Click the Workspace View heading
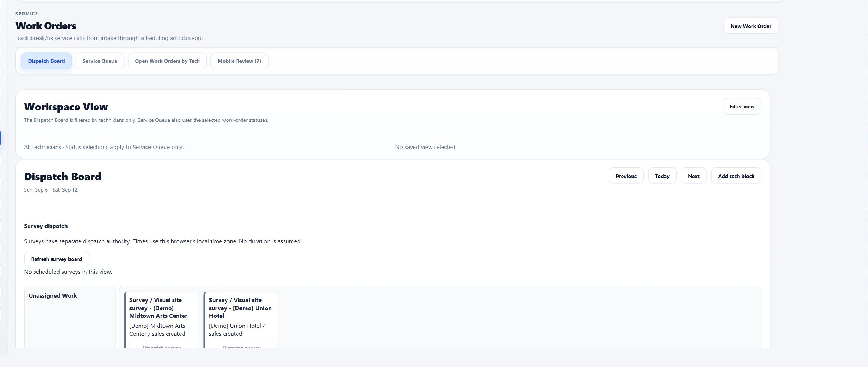Image resolution: width=868 pixels, height=367 pixels. [66, 107]
